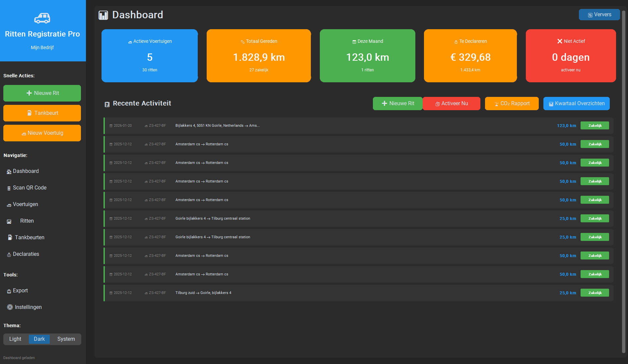Set theme to System
628x364 pixels.
(65, 339)
